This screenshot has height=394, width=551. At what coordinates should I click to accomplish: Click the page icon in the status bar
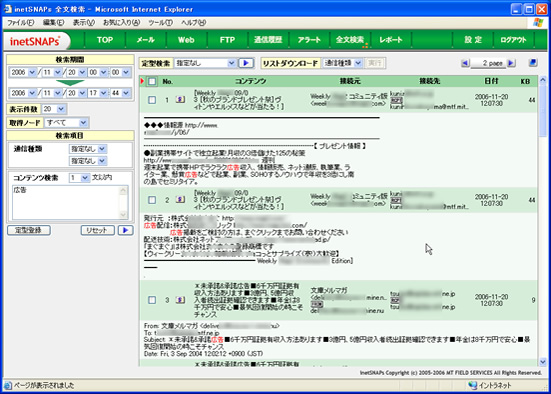pyautogui.click(x=7, y=385)
